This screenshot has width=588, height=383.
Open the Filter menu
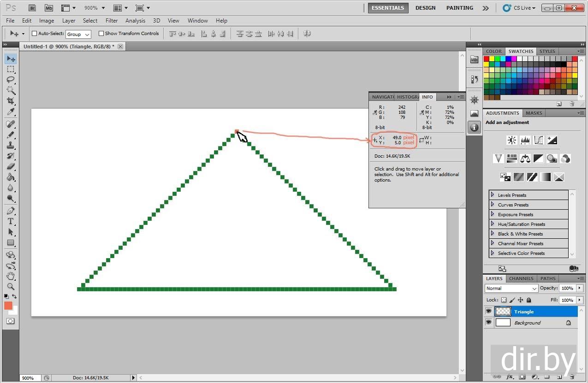click(112, 21)
